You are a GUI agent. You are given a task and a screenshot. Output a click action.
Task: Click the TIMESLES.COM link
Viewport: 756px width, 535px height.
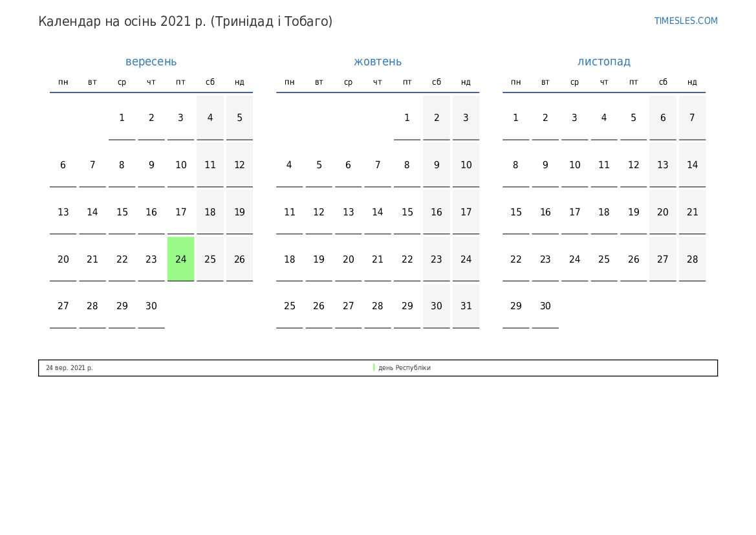[x=686, y=21]
